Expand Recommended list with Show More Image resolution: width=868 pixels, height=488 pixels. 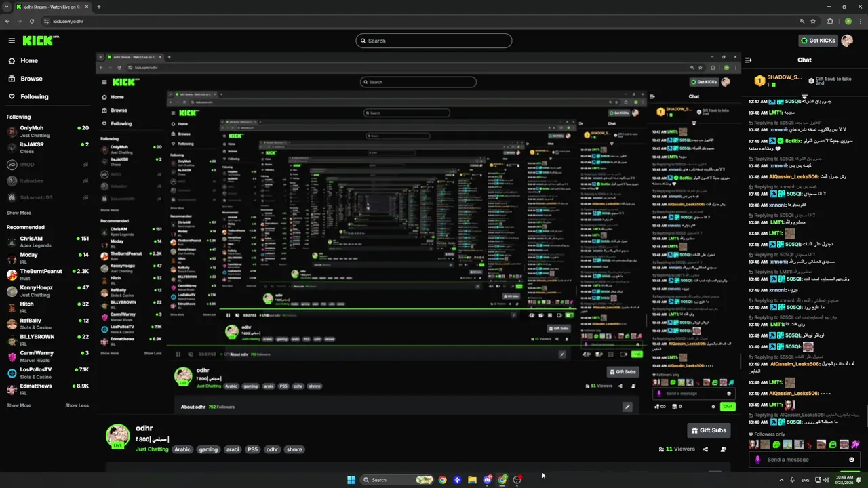click(19, 405)
